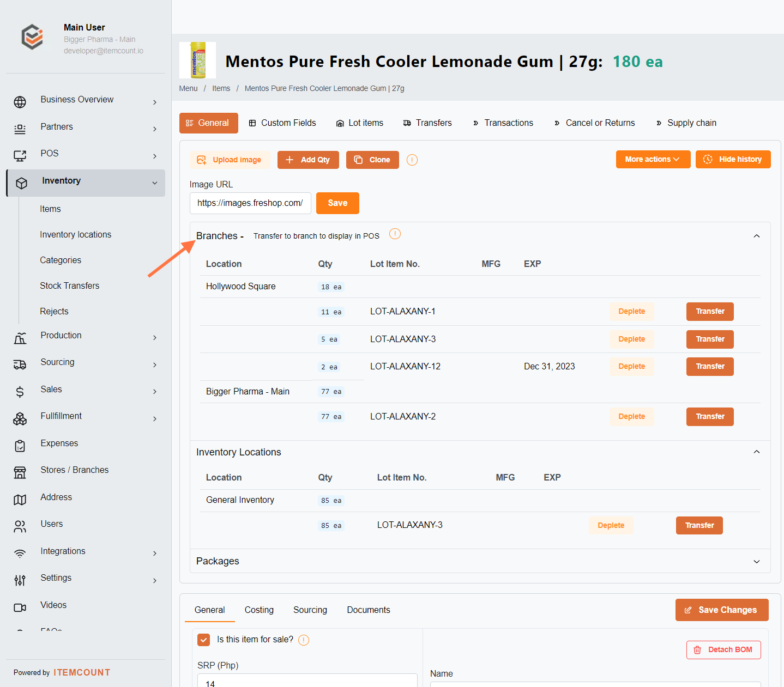Screen dimensions: 784x687
Task: Click the Address map icon
Action: [x=20, y=500]
